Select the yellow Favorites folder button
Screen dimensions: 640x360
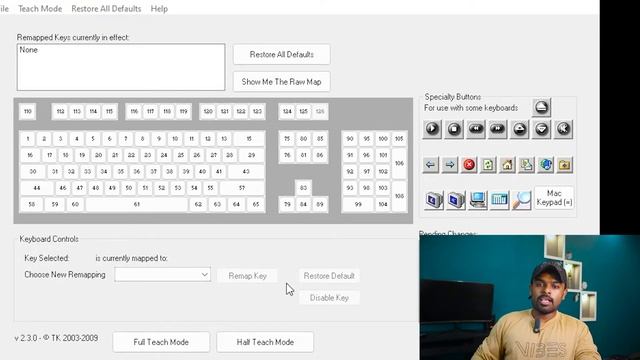[x=565, y=165]
